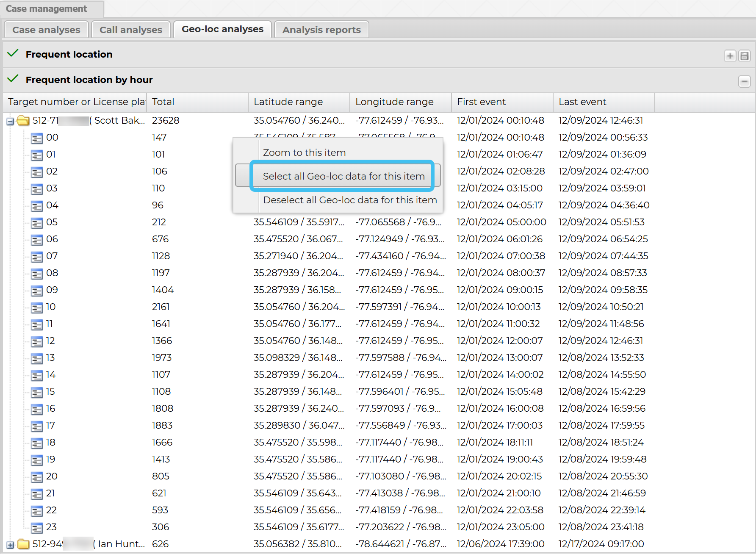The width and height of the screenshot is (756, 554).
Task: Click the save icon in Frequent location header
Action: 744,56
